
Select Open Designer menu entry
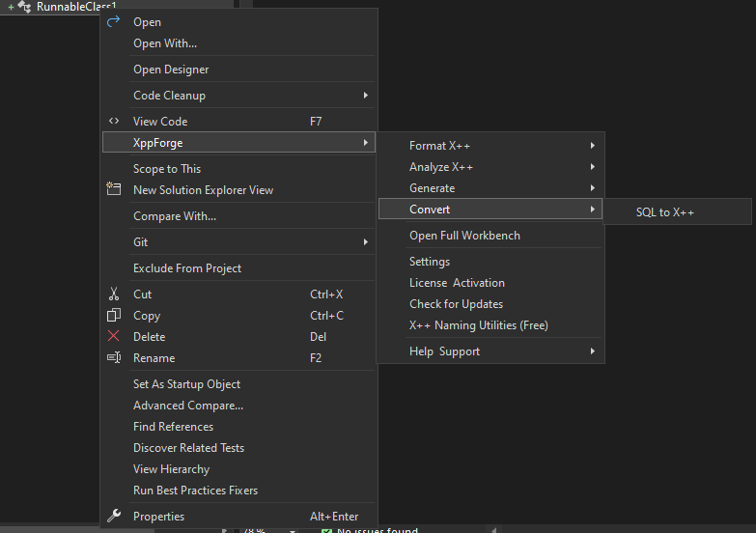click(238, 70)
